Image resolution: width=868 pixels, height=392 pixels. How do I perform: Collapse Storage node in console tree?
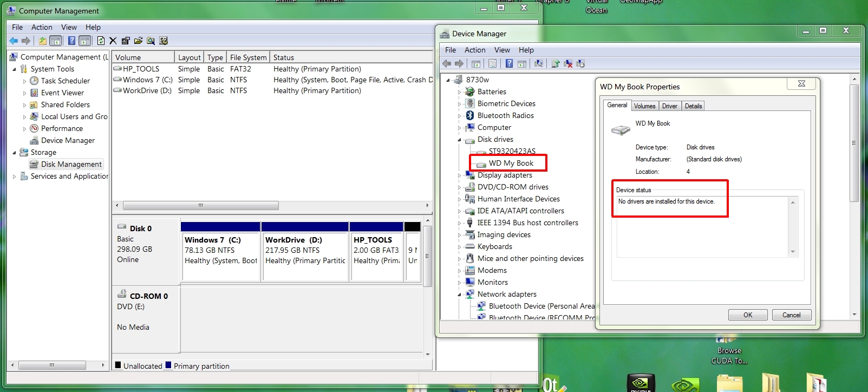click(14, 153)
